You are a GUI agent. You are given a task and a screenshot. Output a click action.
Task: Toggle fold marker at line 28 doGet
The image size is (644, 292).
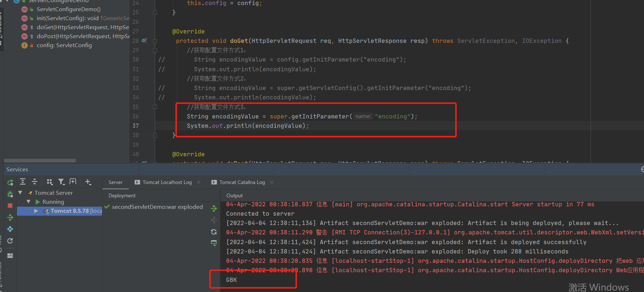155,41
